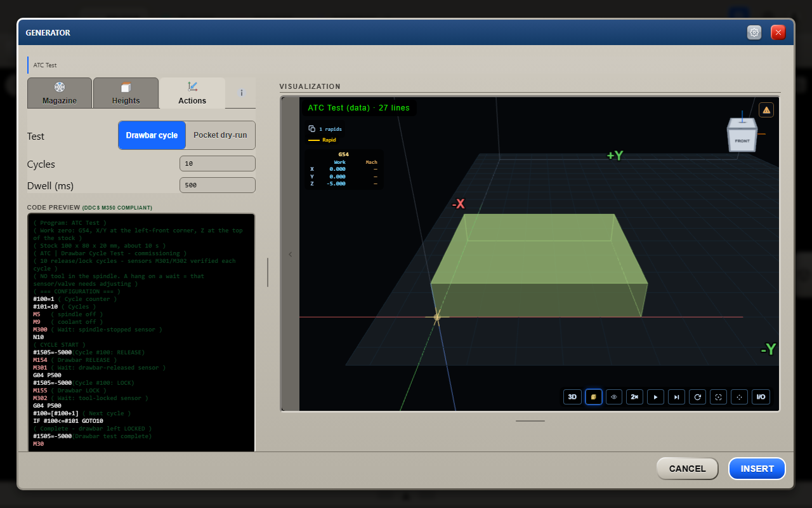Click the 'ATC Test' program name field
Viewport: 812px width, 508px height.
coord(141,65)
